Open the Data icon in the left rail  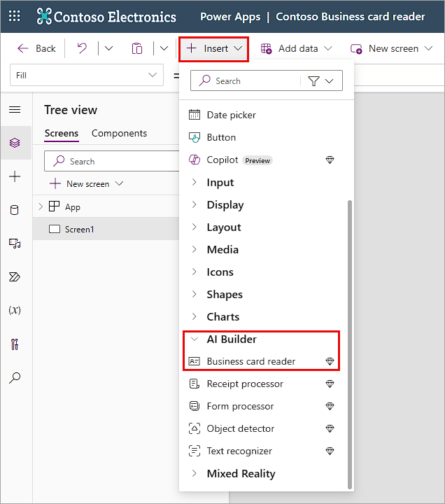pyautogui.click(x=15, y=210)
